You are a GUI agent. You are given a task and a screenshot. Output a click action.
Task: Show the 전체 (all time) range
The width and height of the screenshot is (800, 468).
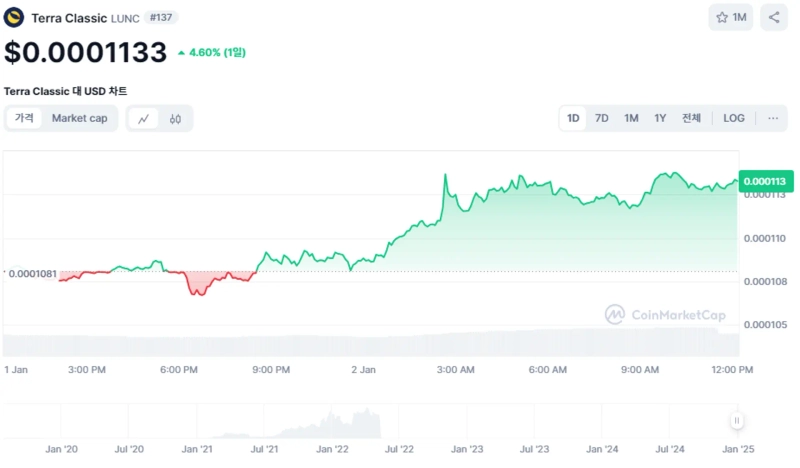pyautogui.click(x=691, y=118)
